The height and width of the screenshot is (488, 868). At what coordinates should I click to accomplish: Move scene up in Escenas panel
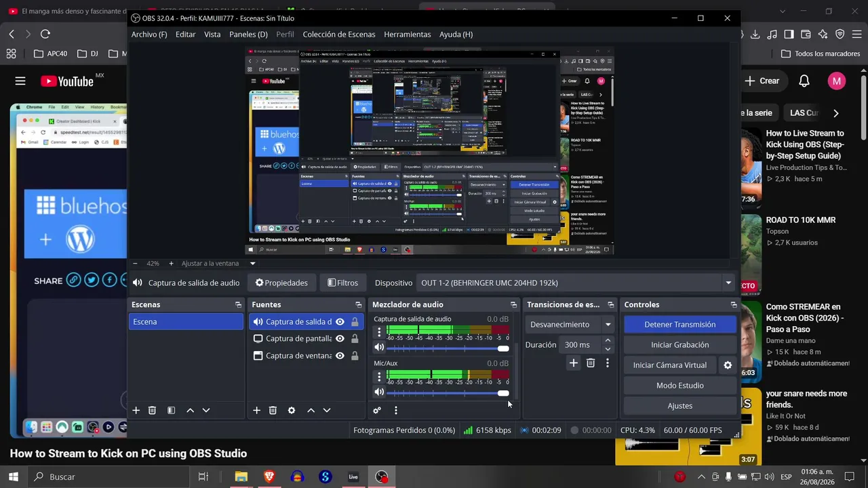tap(190, 410)
